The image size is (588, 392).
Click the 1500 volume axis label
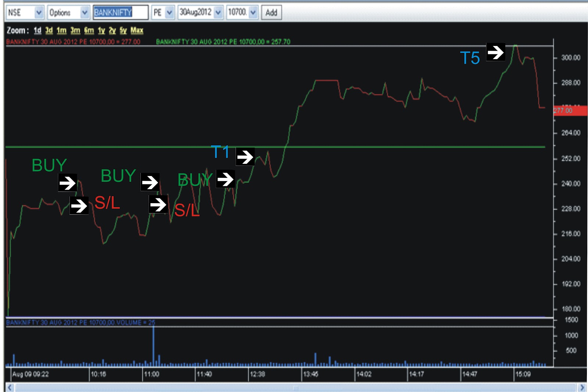pos(571,320)
